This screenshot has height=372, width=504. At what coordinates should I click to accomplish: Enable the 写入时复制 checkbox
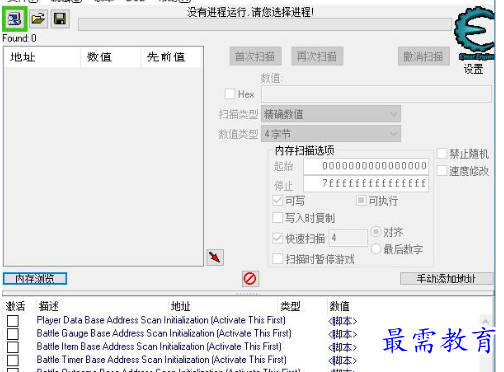(278, 218)
